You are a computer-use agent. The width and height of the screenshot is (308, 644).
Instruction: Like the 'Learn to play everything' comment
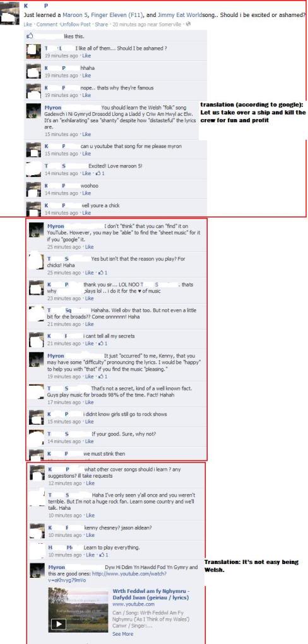[89, 555]
